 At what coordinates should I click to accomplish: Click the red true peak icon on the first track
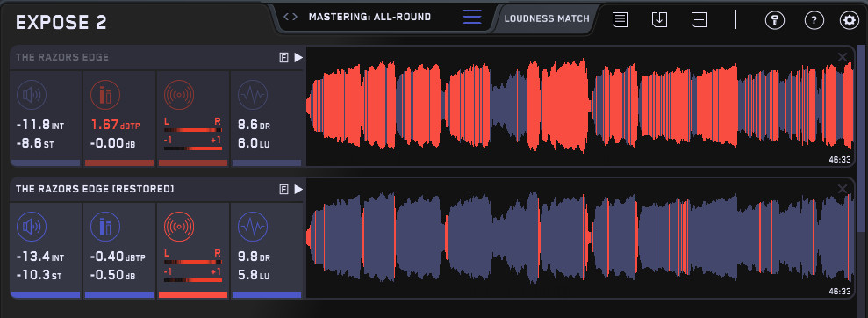[x=105, y=95]
